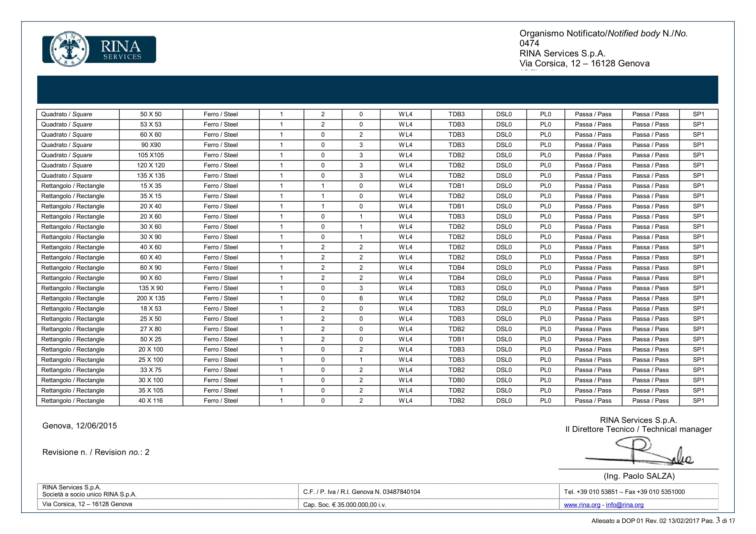Click the '60 X 90' size cell
Viewport: 756px width, 534px height.
pos(151,267)
